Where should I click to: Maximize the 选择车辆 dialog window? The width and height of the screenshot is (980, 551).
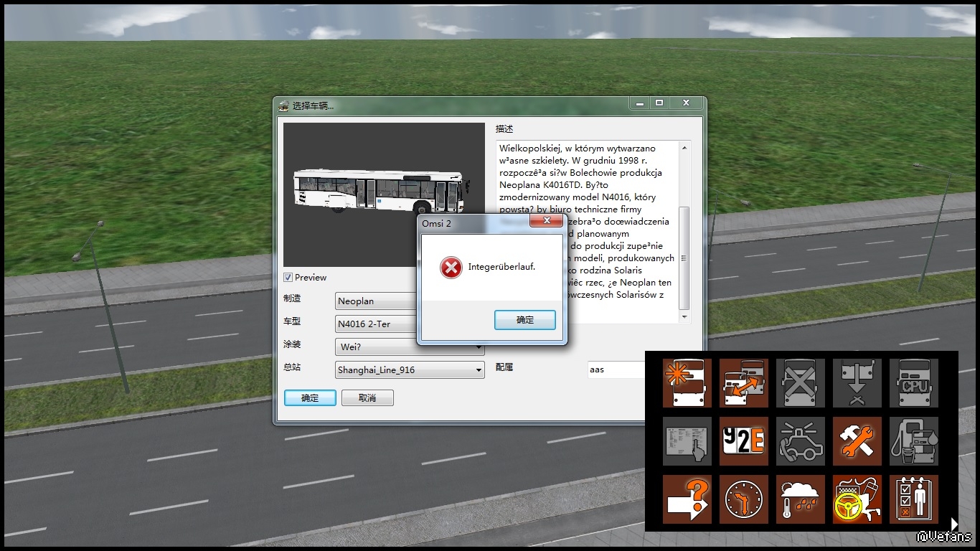coord(659,103)
